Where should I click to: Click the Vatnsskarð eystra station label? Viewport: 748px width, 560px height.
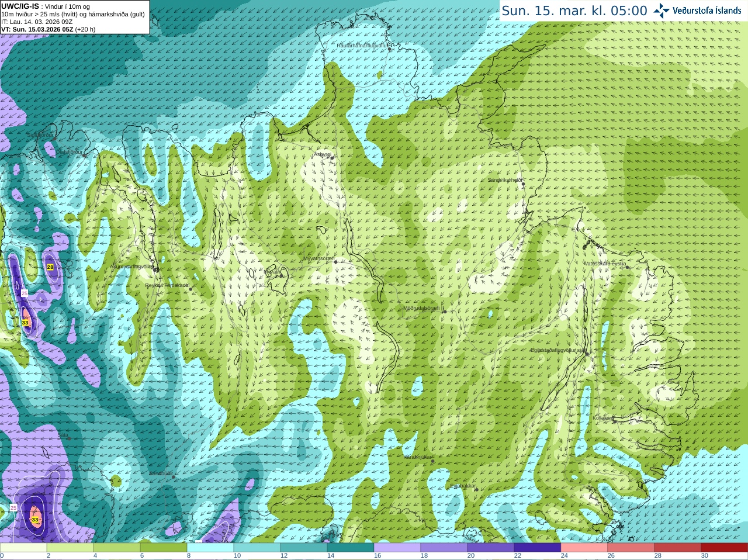coord(605,264)
